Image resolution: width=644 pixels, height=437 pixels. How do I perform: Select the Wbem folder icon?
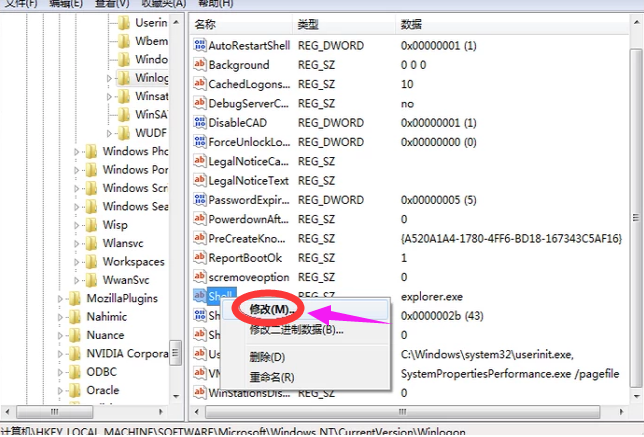124,41
